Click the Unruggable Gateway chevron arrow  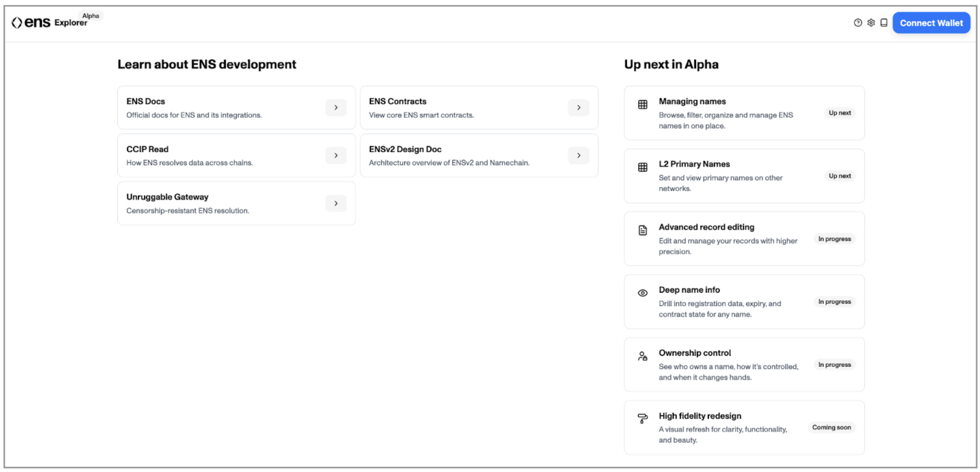coord(336,203)
